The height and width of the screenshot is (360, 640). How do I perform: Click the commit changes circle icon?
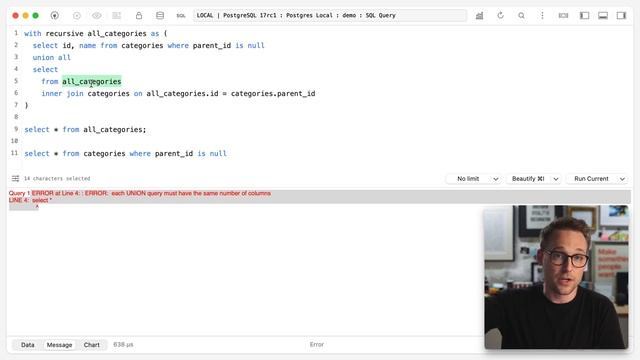tap(77, 16)
